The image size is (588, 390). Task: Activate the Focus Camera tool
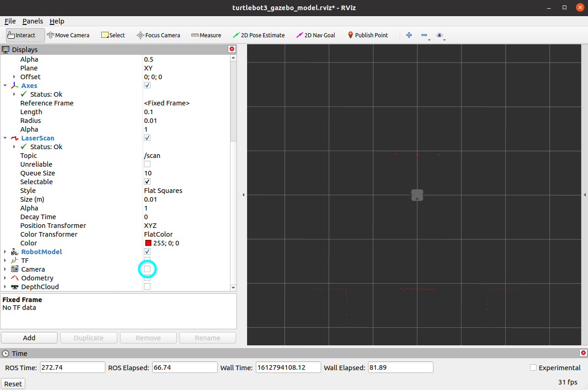point(158,35)
